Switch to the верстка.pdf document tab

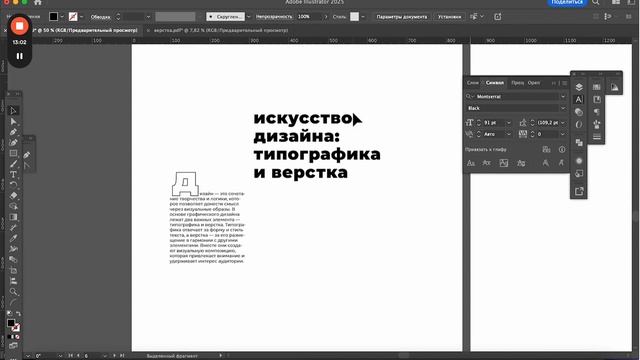point(221,30)
